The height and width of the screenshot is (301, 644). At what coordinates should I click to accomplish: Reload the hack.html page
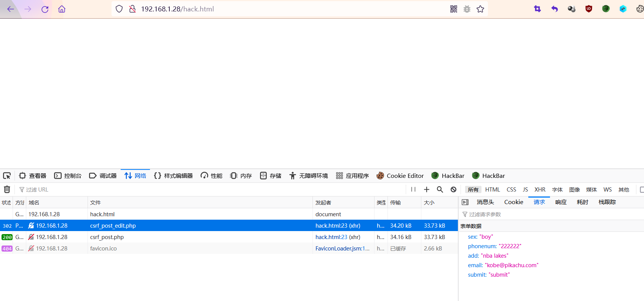coord(45,9)
